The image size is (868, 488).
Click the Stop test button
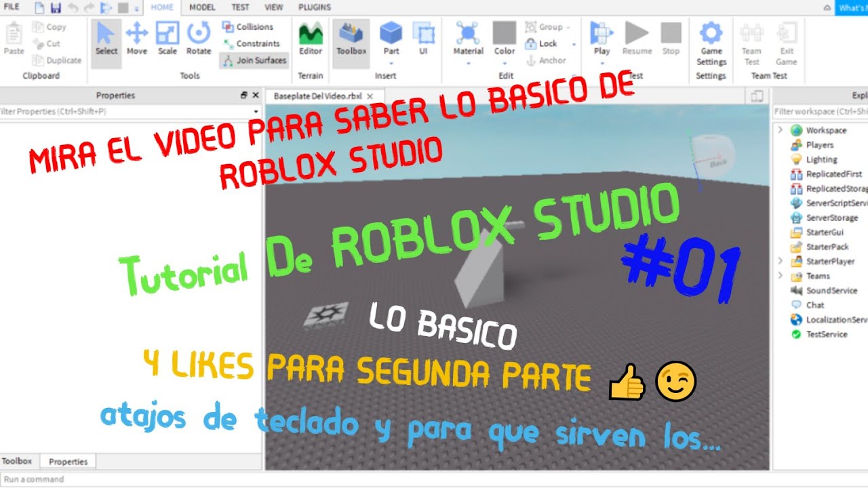click(x=671, y=39)
